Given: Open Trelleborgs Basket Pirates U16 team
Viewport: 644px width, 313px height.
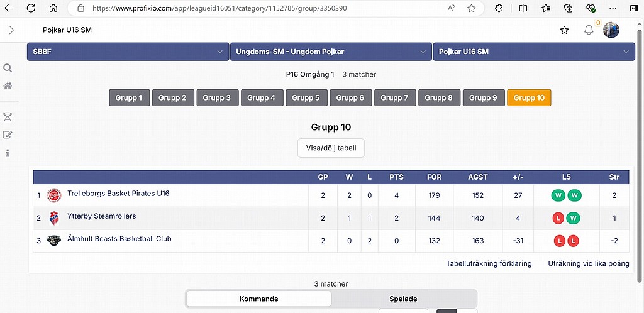Looking at the screenshot, I should point(118,194).
